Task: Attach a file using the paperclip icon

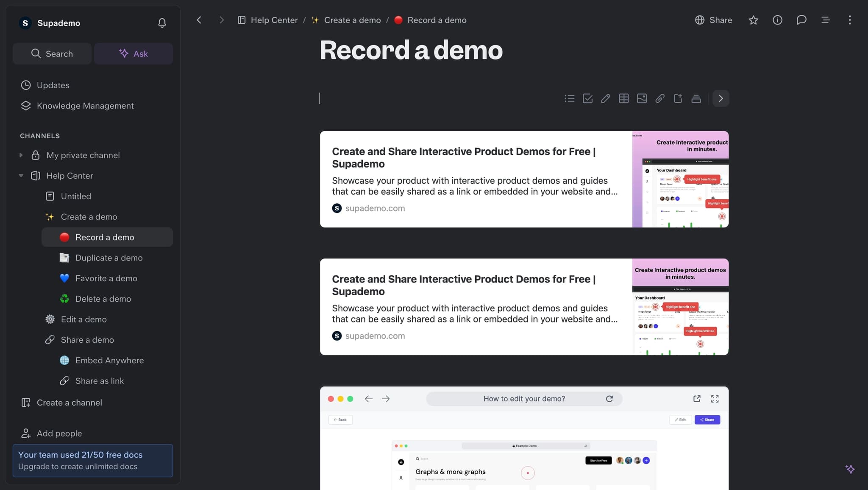Action: pyautogui.click(x=660, y=98)
